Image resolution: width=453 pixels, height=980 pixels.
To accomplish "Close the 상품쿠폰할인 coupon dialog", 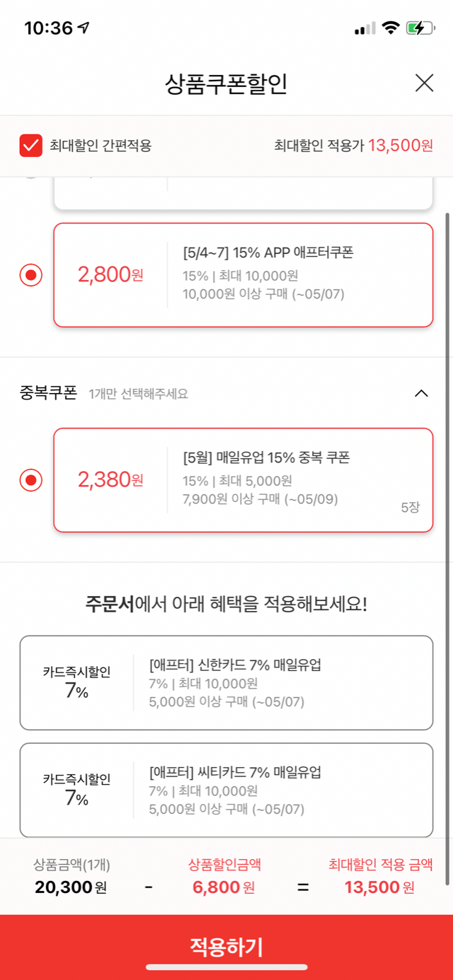I will pyautogui.click(x=424, y=83).
